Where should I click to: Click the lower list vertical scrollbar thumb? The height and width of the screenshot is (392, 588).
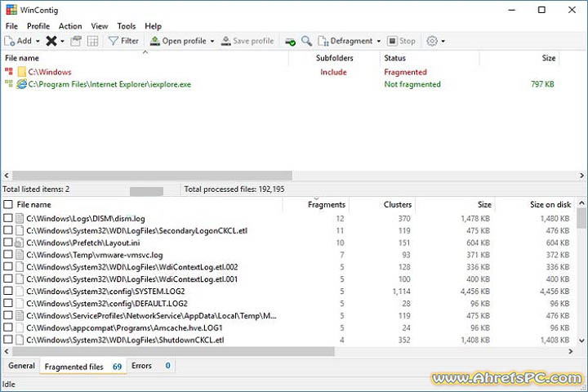581,218
